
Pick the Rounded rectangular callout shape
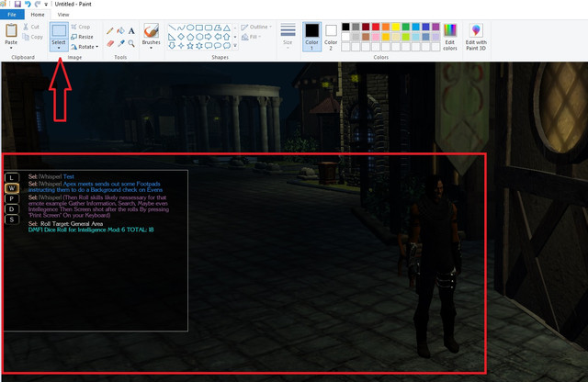tap(209, 46)
